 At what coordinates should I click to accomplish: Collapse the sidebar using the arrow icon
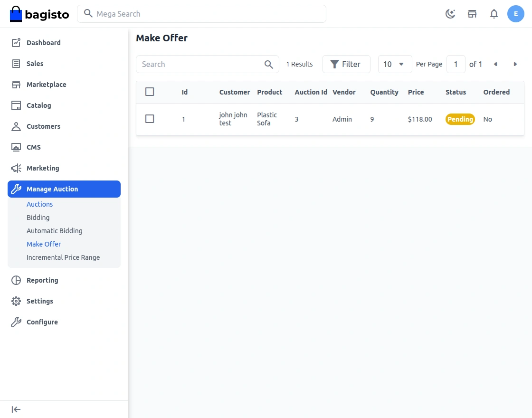tap(16, 409)
